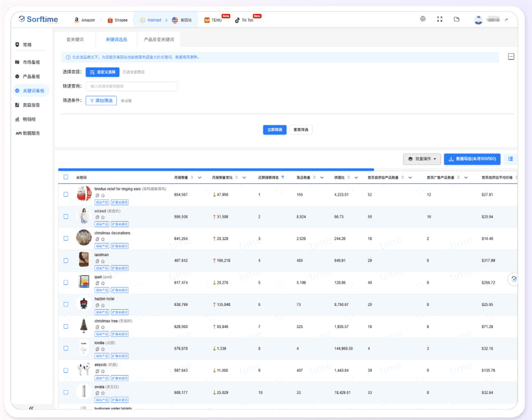Switch to the TikTok platform
The image size is (532, 420).
tap(244, 20)
